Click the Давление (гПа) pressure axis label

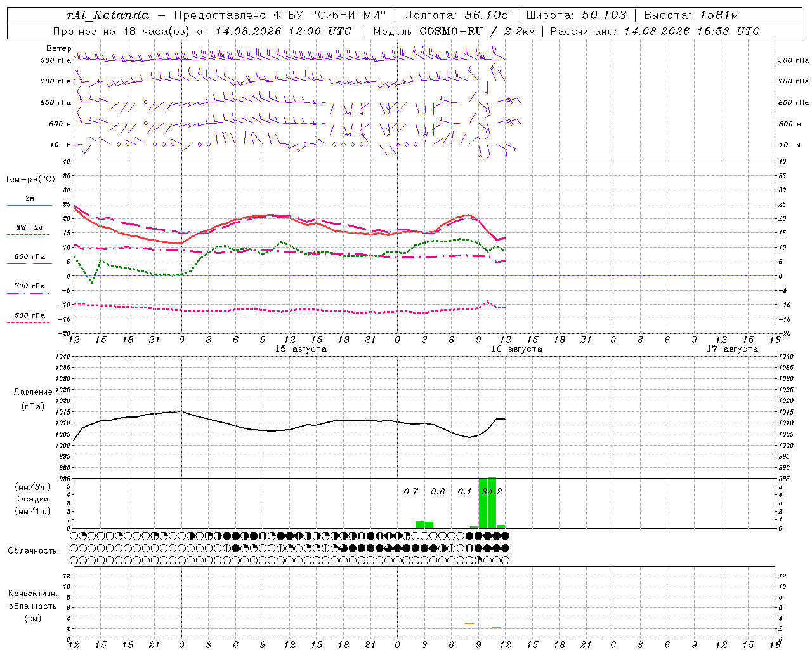32,399
